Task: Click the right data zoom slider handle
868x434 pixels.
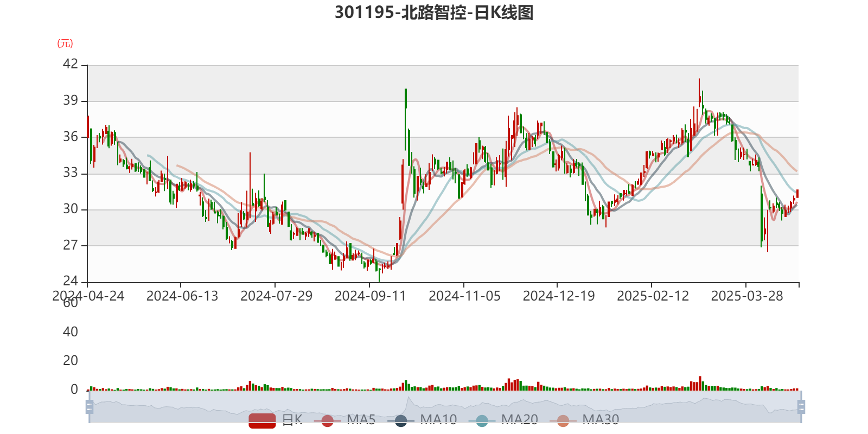Action: [x=801, y=407]
